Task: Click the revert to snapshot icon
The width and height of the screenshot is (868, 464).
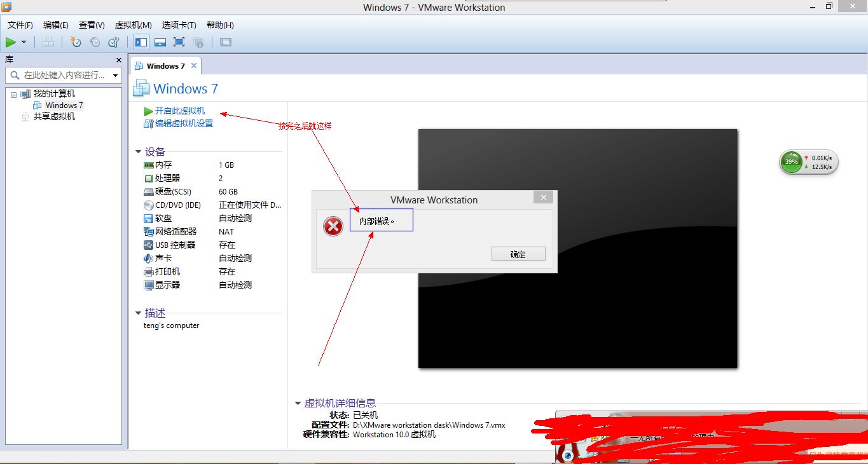Action: 95,42
